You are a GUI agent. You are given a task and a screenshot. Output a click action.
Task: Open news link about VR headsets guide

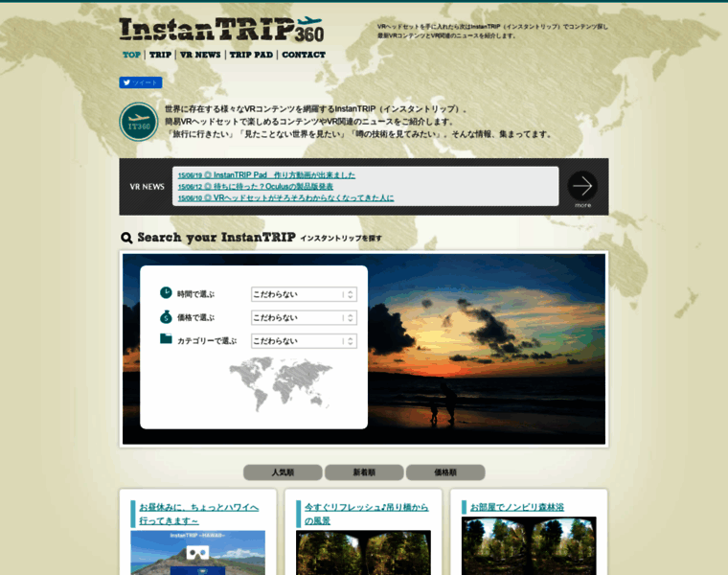(x=285, y=197)
